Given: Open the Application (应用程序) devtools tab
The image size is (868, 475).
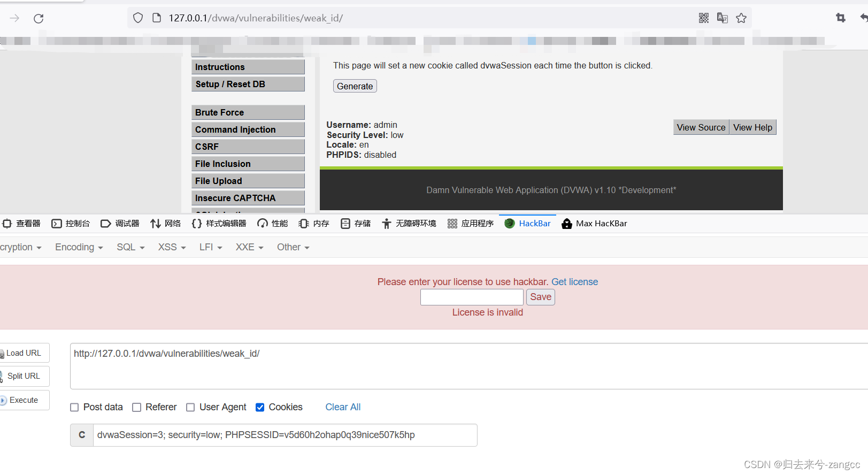Looking at the screenshot, I should [471, 224].
